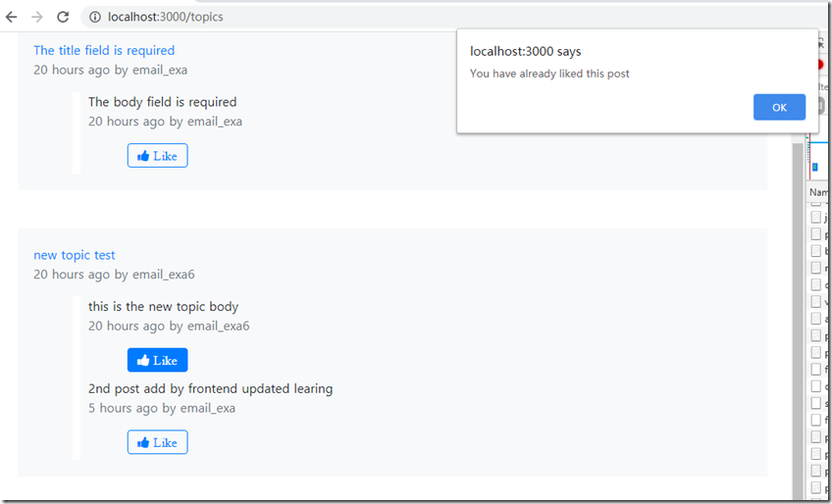Like the '2nd post add by frontend' post
The width and height of the screenshot is (832, 504).
[157, 442]
